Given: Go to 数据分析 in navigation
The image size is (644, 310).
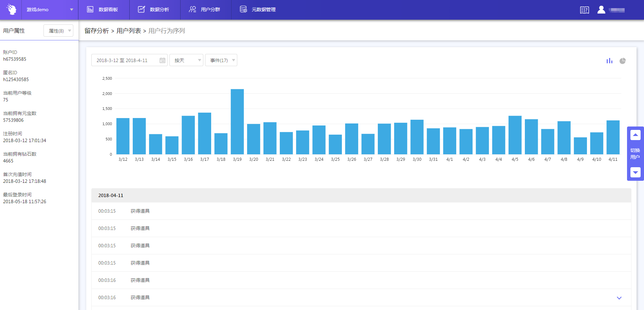Looking at the screenshot, I should tap(155, 9).
